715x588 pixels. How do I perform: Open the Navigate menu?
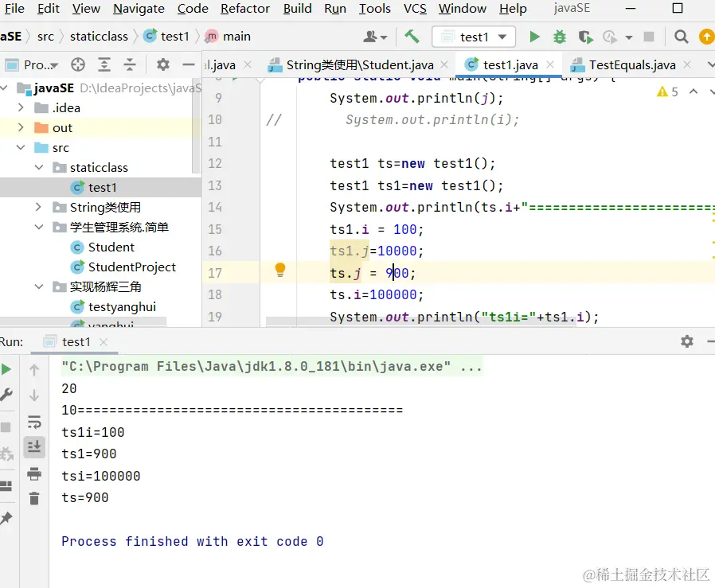(139, 9)
